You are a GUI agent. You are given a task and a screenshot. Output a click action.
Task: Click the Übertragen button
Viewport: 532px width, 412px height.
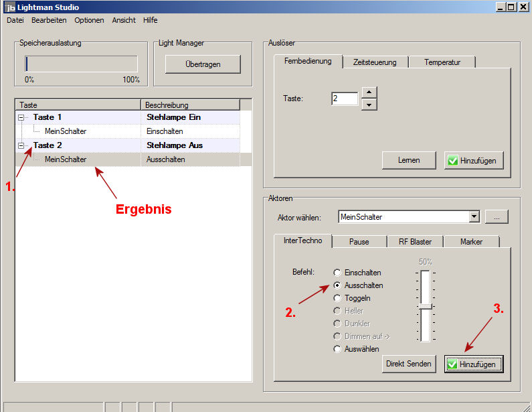point(203,64)
